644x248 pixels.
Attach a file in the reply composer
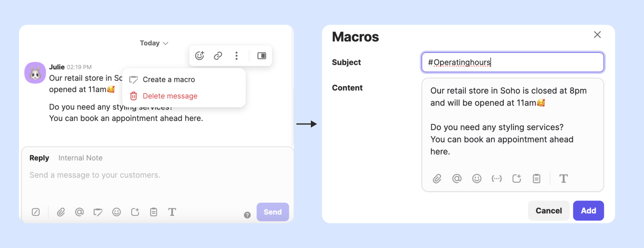pos(61,212)
